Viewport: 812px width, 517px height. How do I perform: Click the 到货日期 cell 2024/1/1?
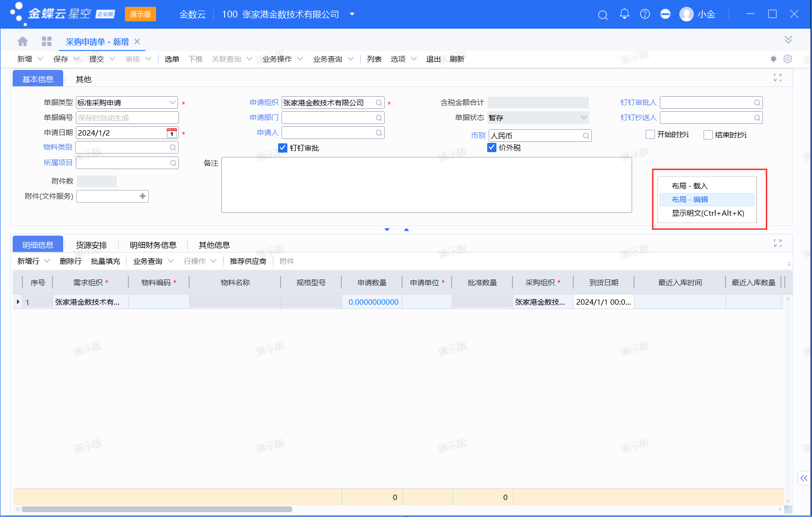tap(603, 302)
